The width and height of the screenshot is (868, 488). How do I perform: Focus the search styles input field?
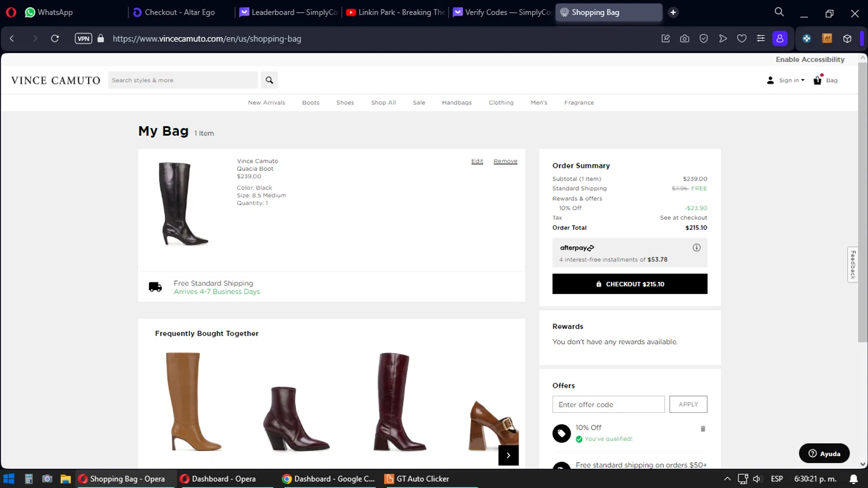(x=183, y=80)
